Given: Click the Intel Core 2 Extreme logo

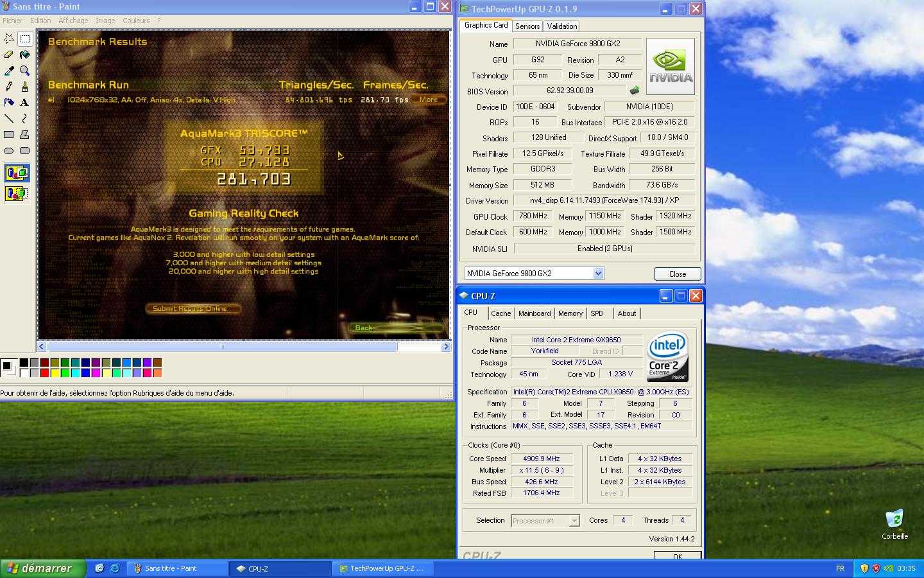Looking at the screenshot, I should [x=668, y=356].
